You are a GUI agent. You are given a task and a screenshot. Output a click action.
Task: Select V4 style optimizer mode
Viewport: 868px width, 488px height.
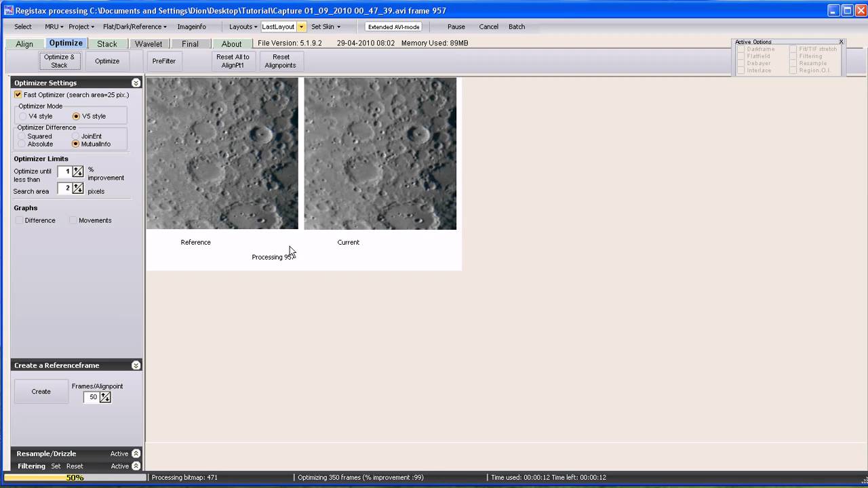pyautogui.click(x=22, y=117)
